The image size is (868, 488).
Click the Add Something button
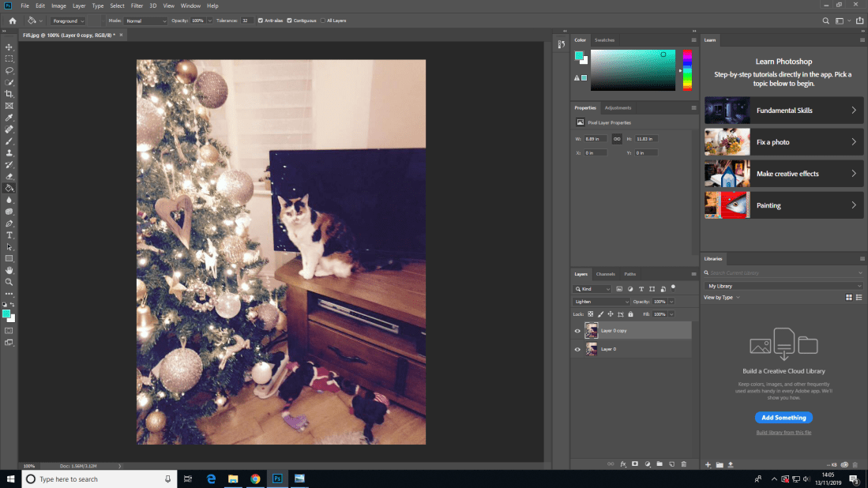(783, 418)
